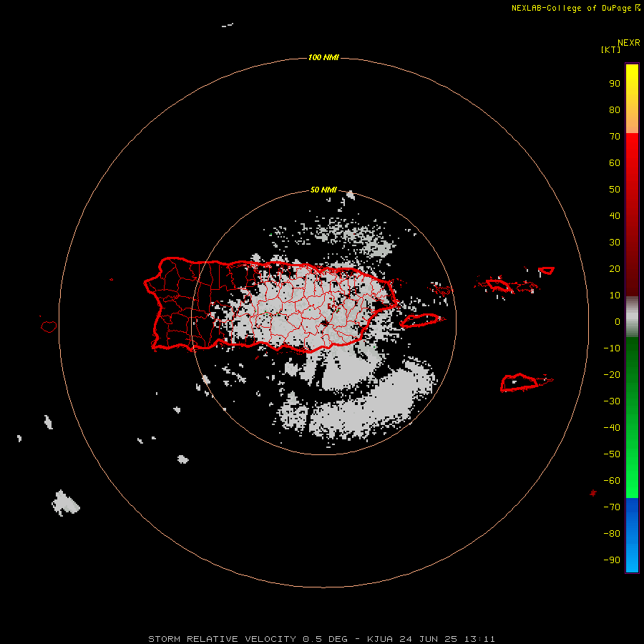The image size is (644, 644).
Task: Click the -10 scale value
Action: [x=612, y=348]
